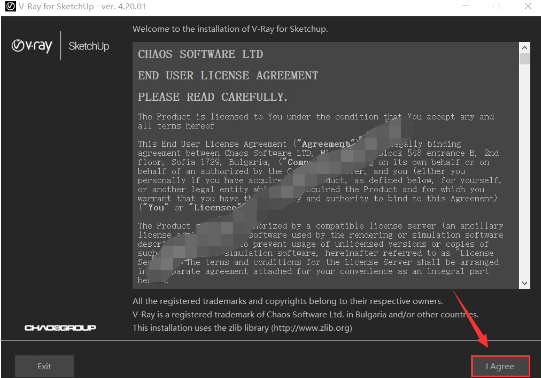Click the V-Ray app icon in title bar

pyautogui.click(x=10, y=6)
